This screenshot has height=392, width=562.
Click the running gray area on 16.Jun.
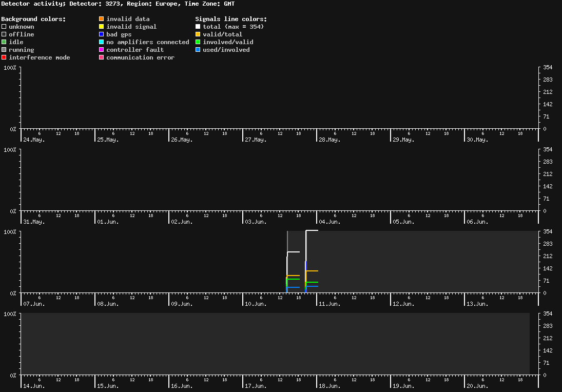point(206,344)
